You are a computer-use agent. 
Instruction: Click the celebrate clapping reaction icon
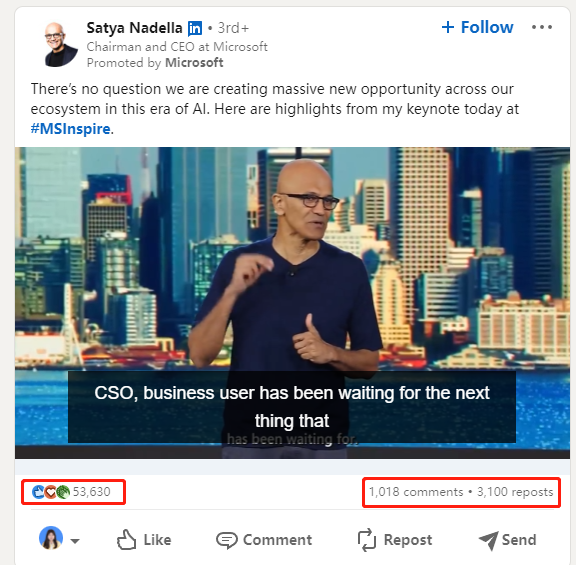[x=63, y=492]
